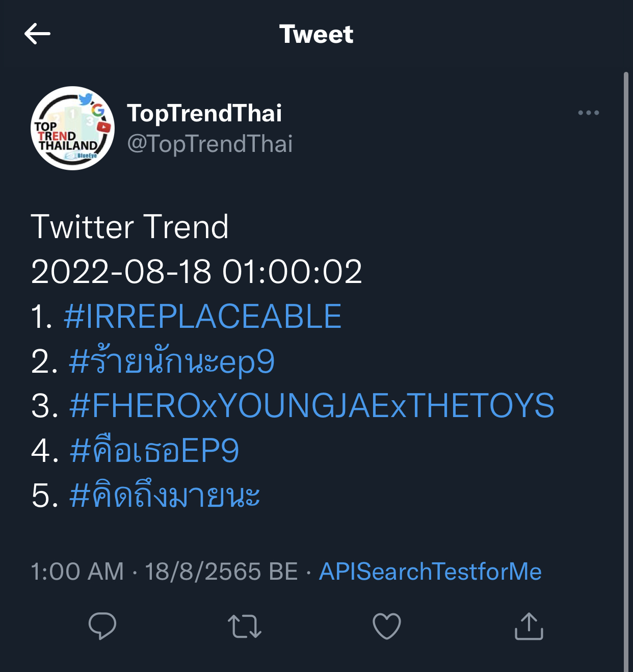Image resolution: width=633 pixels, height=672 pixels.
Task: Open the #คิดถึงมายนะ hashtag
Action: click(x=165, y=496)
